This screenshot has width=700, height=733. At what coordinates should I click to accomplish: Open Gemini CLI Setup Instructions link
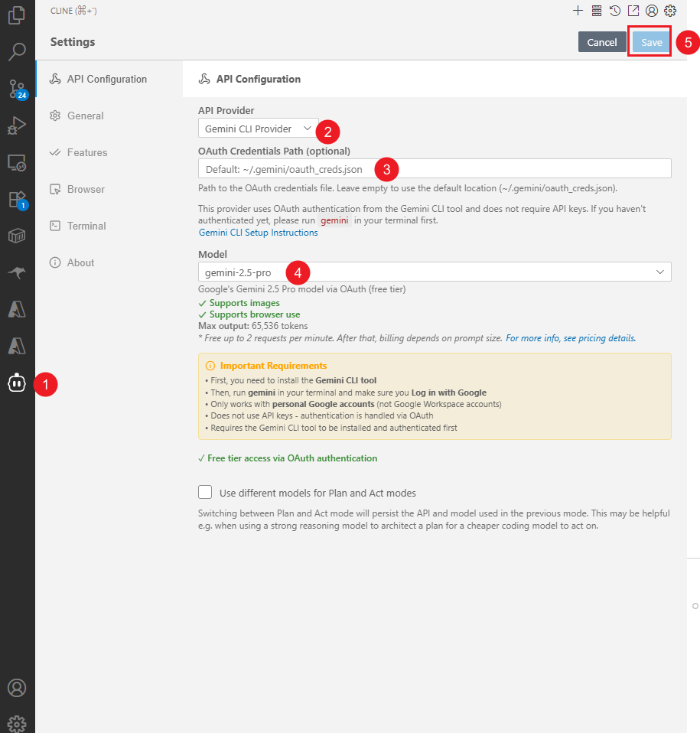click(x=259, y=233)
